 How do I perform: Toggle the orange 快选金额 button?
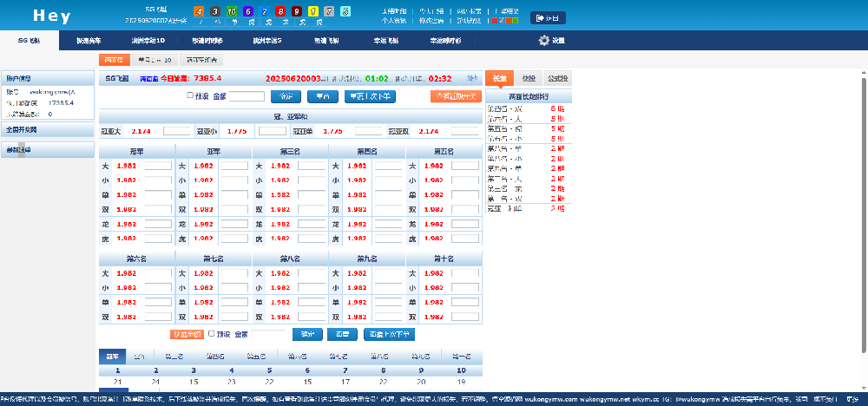(186, 334)
